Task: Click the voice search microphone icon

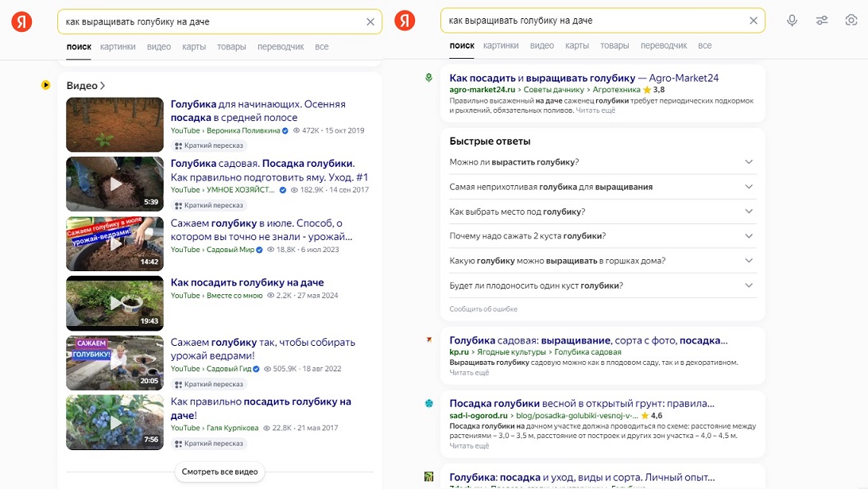Action: [x=792, y=21]
